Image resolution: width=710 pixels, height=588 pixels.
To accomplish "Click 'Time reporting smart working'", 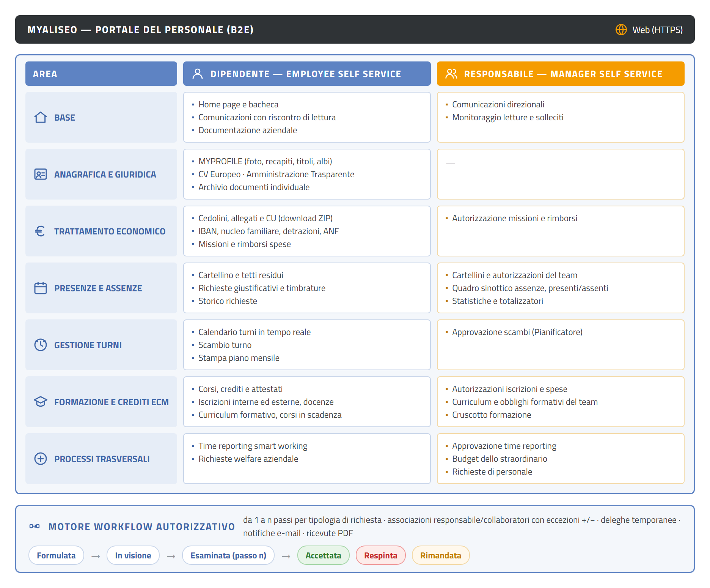I will click(x=253, y=446).
